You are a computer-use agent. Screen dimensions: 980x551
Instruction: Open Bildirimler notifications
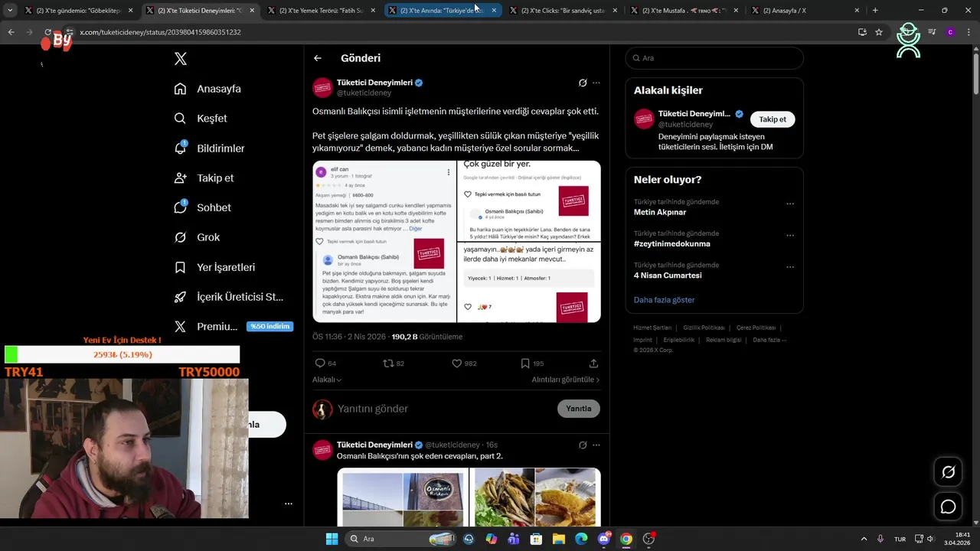(x=209, y=148)
